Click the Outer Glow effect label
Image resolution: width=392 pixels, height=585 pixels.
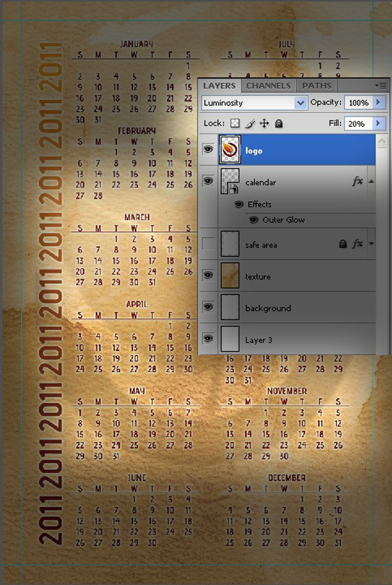pos(283,220)
